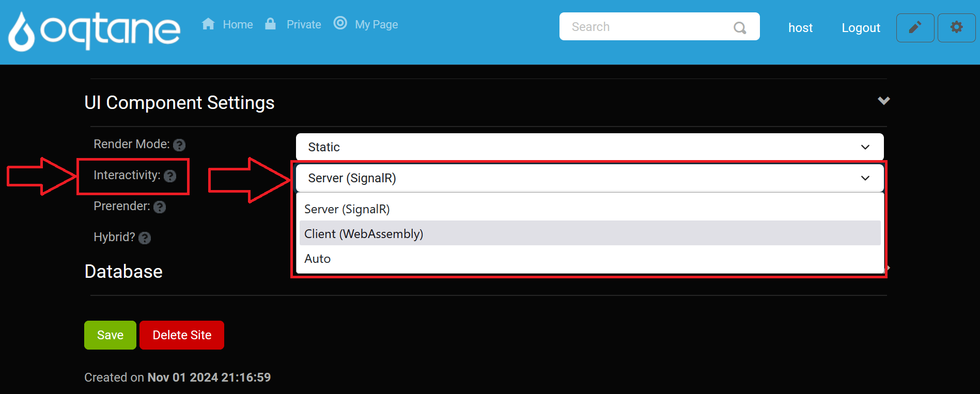Collapse the UI Component Settings section
This screenshot has width=980, height=394.
[883, 101]
